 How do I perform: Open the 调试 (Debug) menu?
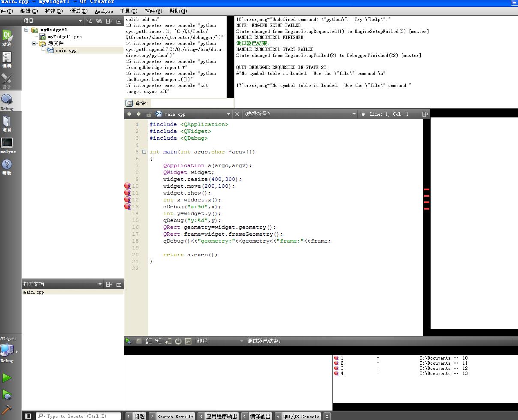pos(78,11)
